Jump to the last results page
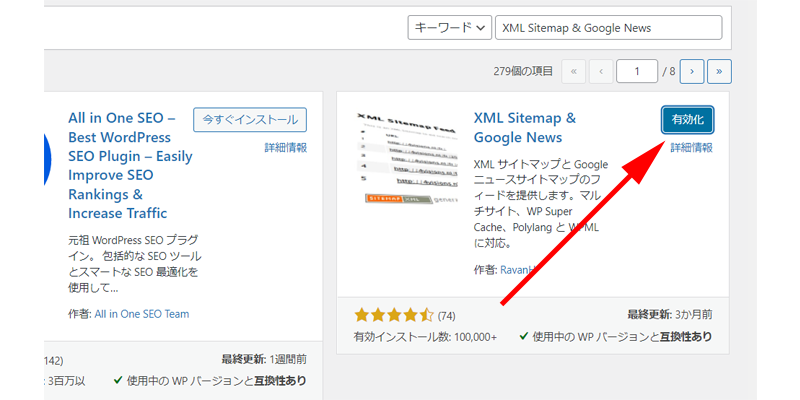The image size is (800, 400). point(719,71)
